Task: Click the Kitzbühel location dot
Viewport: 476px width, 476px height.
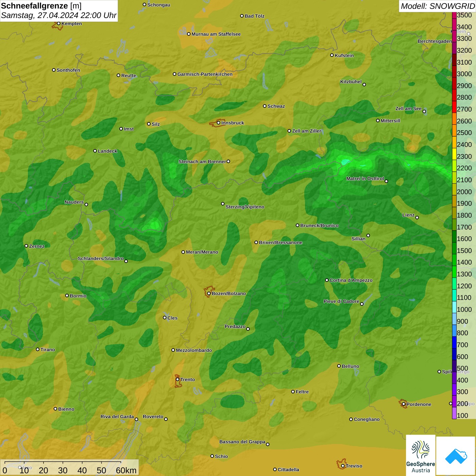Action: pyautogui.click(x=364, y=84)
